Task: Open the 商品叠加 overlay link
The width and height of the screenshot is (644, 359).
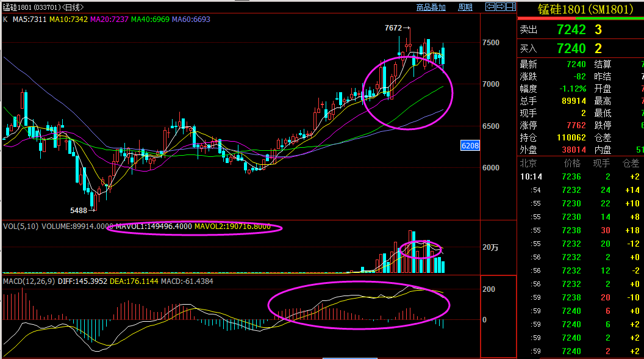Action: [x=431, y=7]
